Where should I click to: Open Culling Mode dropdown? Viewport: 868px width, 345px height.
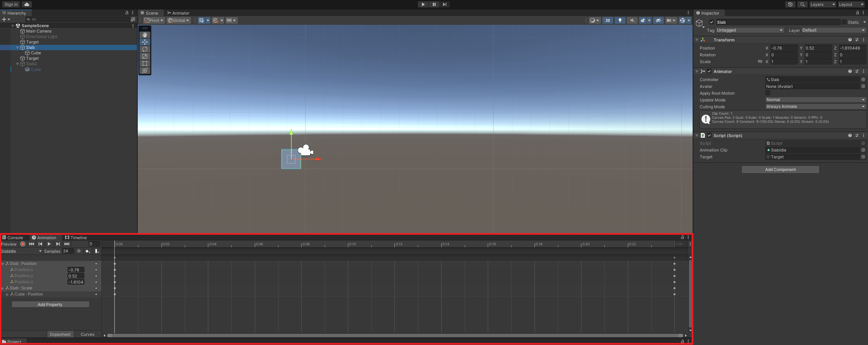click(x=815, y=107)
